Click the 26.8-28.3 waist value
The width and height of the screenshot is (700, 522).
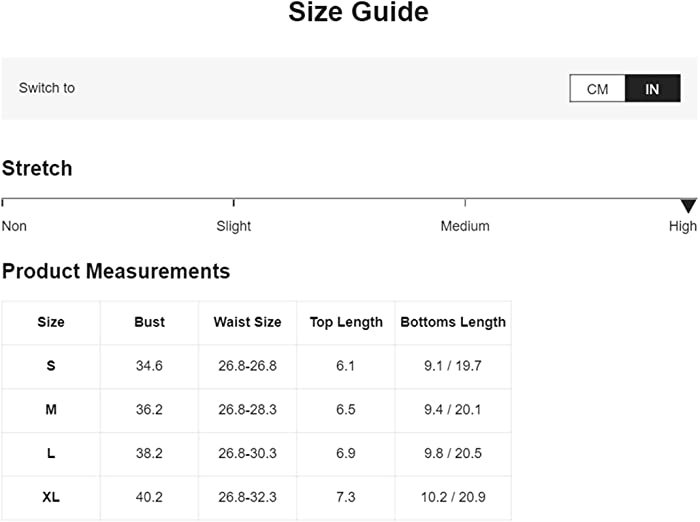[247, 409]
